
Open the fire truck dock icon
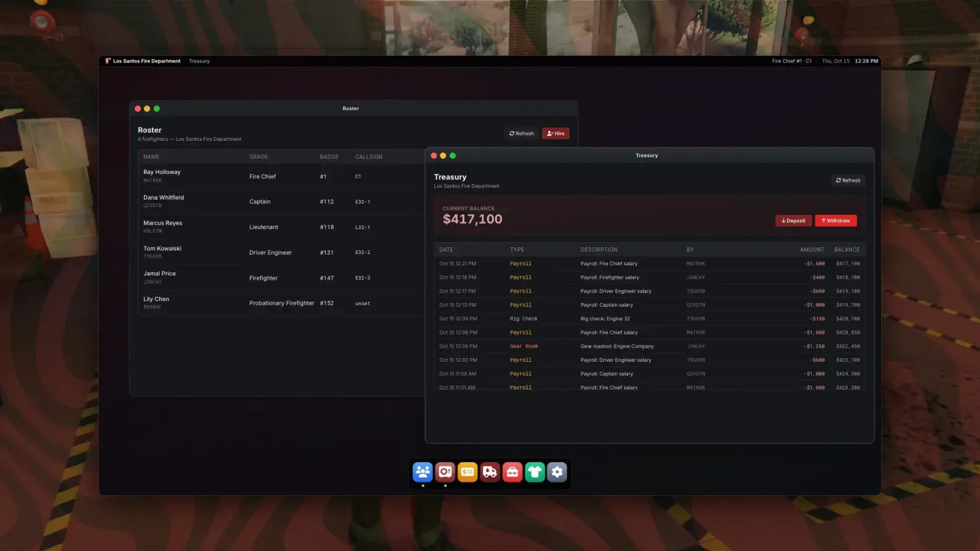[490, 472]
